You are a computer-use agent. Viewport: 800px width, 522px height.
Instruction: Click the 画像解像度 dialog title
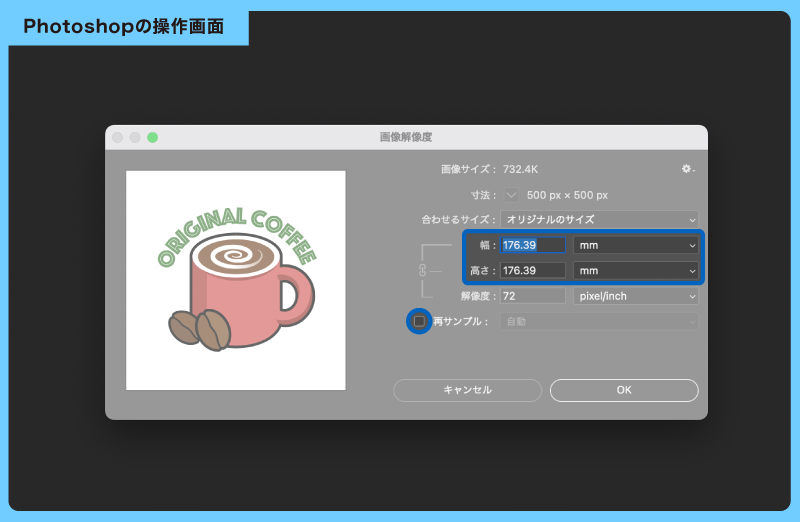pos(406,137)
